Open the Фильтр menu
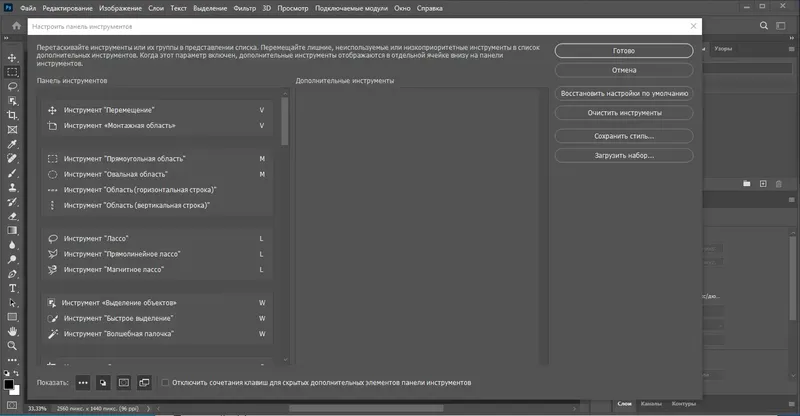Viewport: 800px width, 416px height. pos(245,8)
